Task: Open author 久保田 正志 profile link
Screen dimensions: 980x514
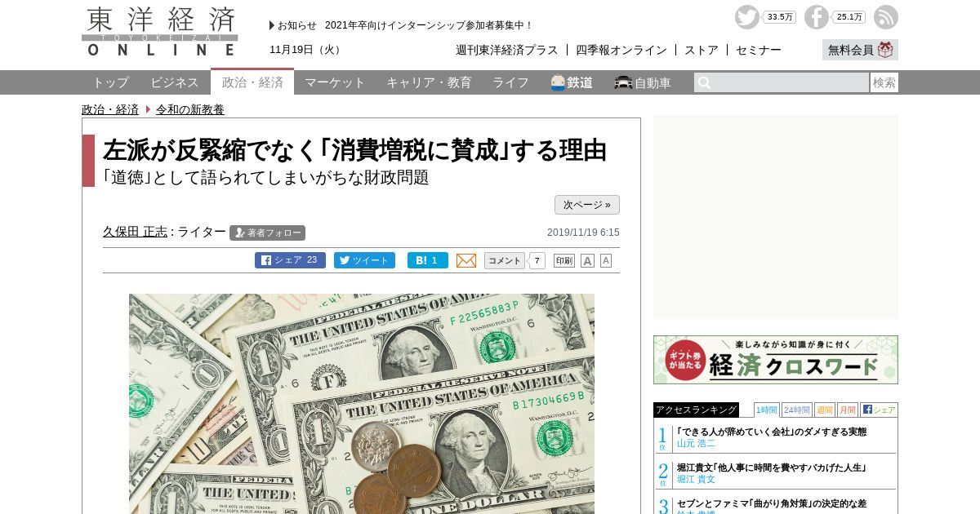Action: click(x=135, y=232)
